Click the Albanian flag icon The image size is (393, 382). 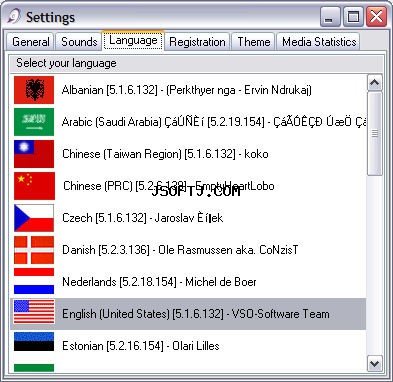[34, 90]
